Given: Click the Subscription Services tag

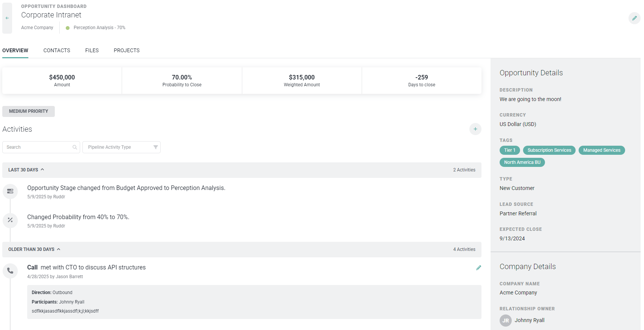Looking at the screenshot, I should click(x=549, y=150).
